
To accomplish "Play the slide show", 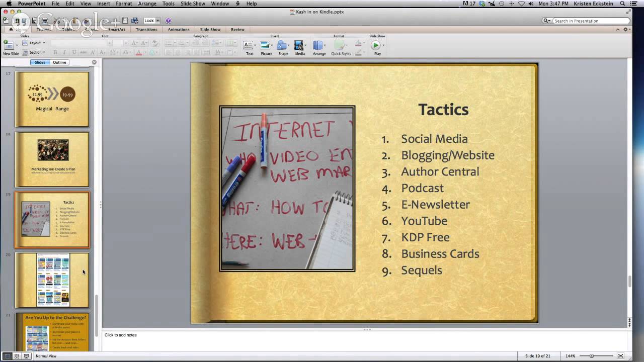I will (x=376, y=45).
